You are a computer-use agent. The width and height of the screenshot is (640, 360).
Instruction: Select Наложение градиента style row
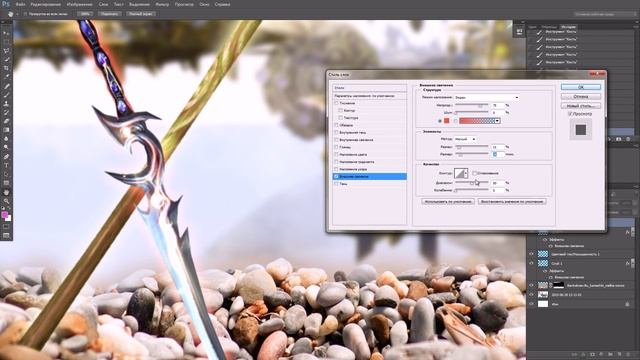[370, 162]
